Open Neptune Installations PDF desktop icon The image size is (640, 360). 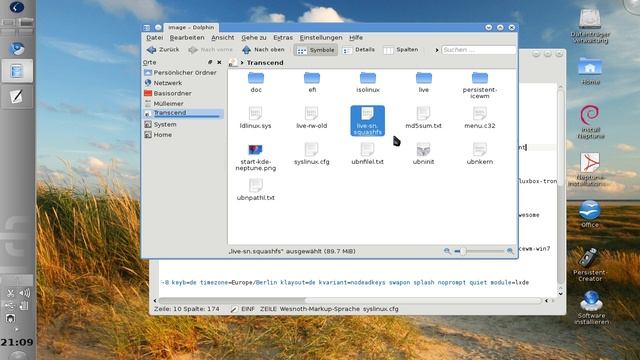click(590, 170)
